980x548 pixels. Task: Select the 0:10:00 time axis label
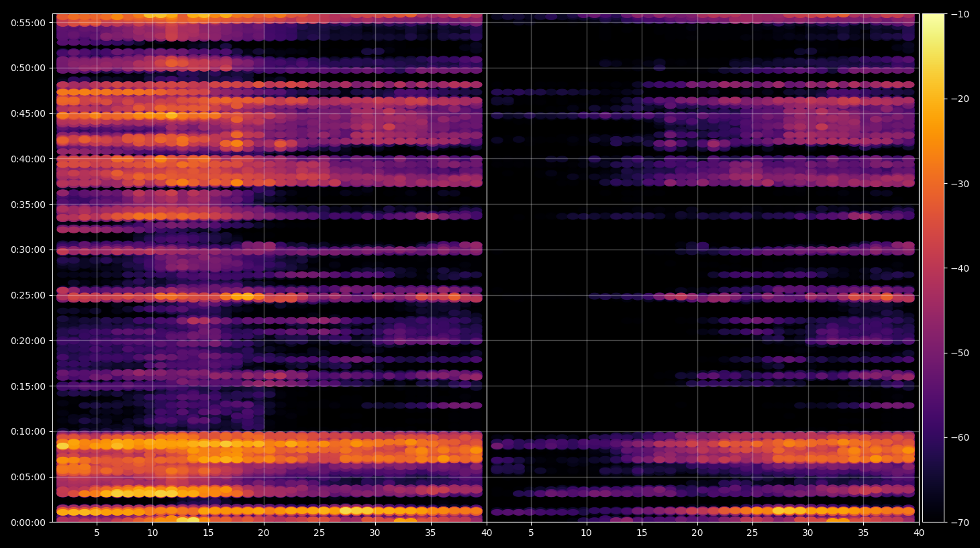28,431
